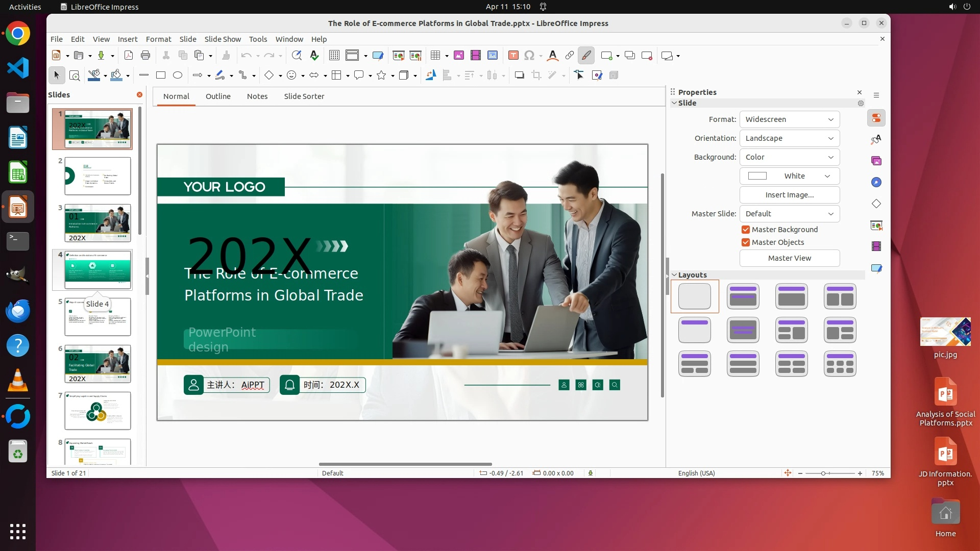This screenshot has width=980, height=551.
Task: Select the Rectangle drawing tool
Action: pyautogui.click(x=161, y=76)
